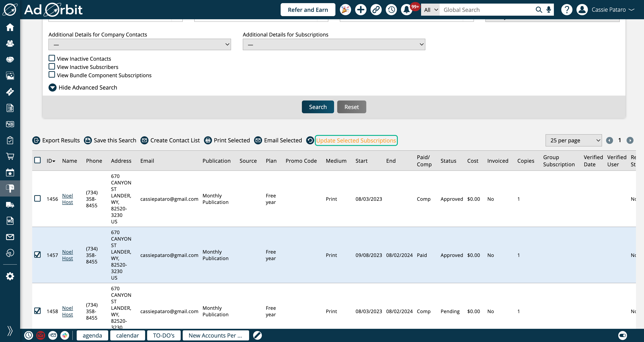Open the handshake sales icon in sidebar
The height and width of the screenshot is (342, 644).
10,60
